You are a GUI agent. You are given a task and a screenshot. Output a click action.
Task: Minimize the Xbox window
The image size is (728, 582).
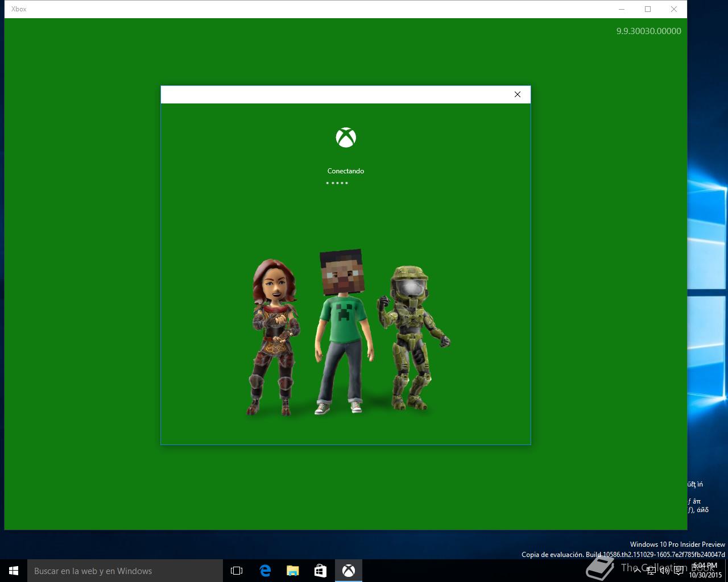click(x=622, y=9)
